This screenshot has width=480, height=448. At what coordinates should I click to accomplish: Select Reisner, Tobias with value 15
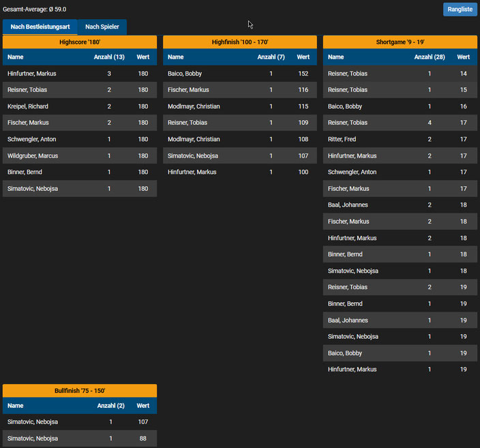[x=400, y=90]
